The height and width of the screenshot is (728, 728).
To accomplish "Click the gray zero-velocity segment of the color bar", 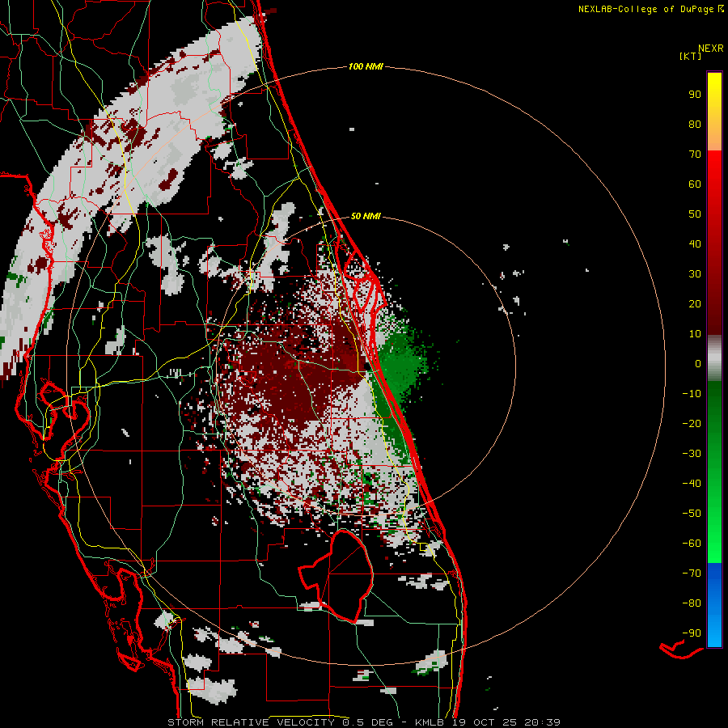I will click(714, 358).
